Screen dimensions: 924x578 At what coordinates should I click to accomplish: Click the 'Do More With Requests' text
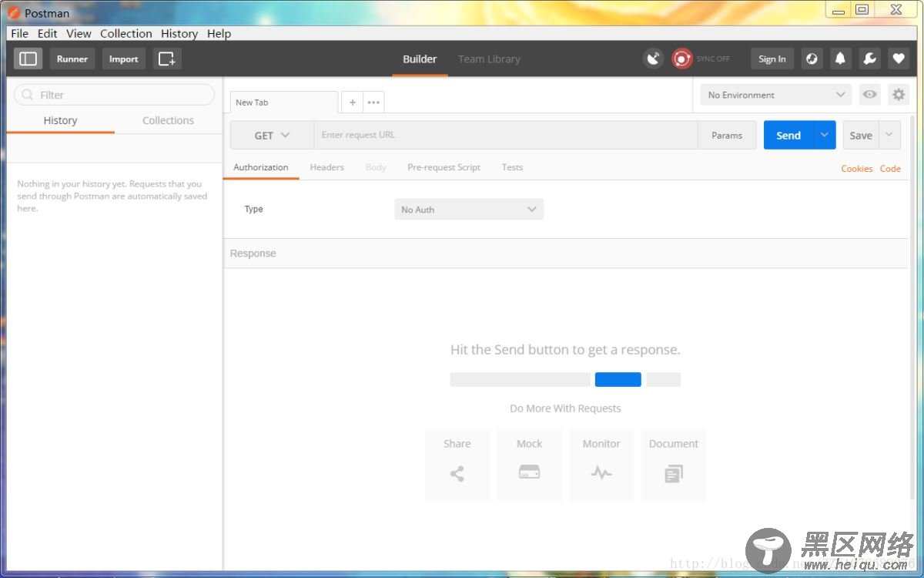565,408
